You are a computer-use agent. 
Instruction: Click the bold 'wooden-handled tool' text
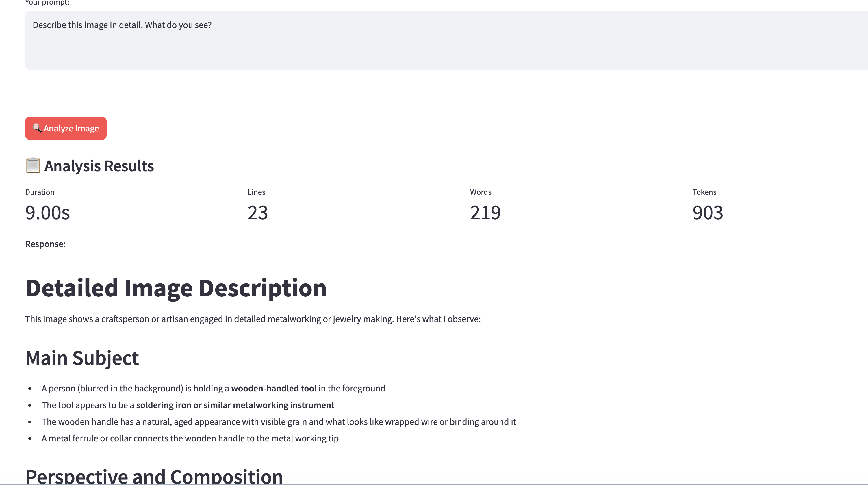pos(274,388)
